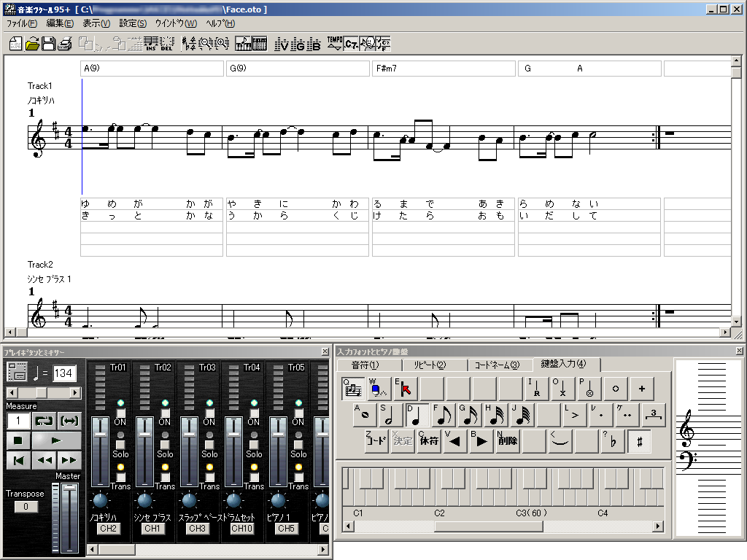Click the sharp accidental button

click(x=640, y=441)
